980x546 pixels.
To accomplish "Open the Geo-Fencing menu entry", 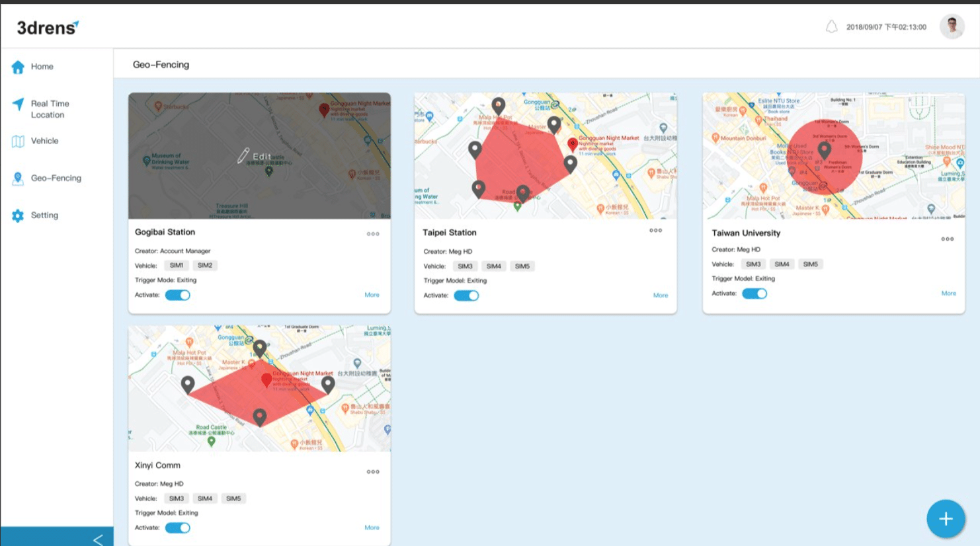I will point(56,178).
